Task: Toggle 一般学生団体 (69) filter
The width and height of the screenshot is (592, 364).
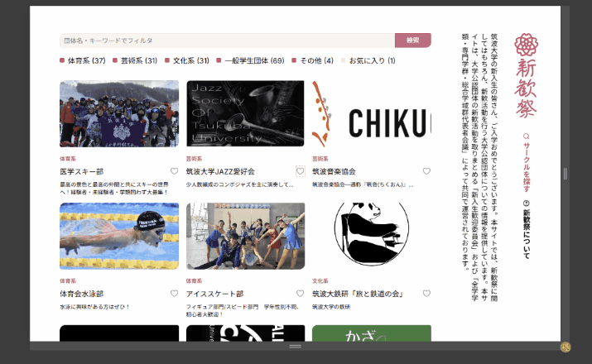Action: tap(250, 60)
